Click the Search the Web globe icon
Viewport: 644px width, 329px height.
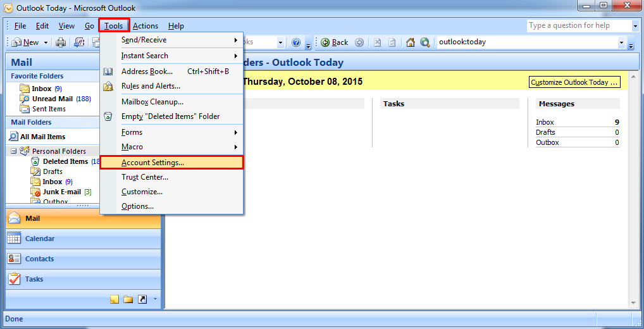pos(424,42)
